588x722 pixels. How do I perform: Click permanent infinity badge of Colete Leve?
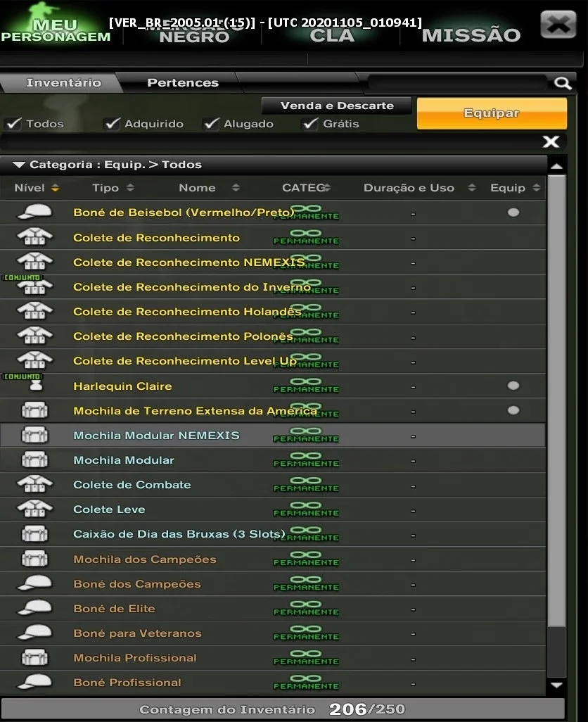pyautogui.click(x=306, y=509)
